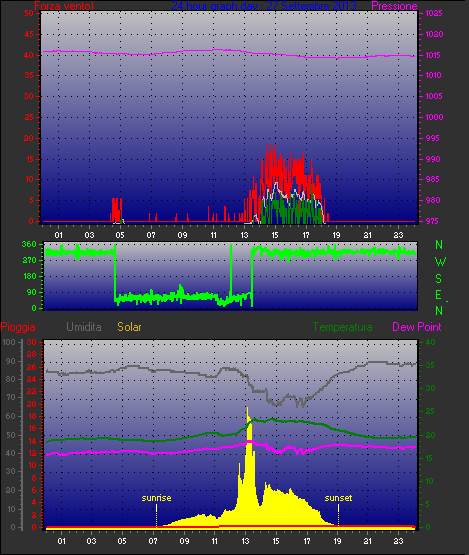Click the 1035 pressure scale label
Viewport: 469px width, 555px height.
click(x=434, y=13)
